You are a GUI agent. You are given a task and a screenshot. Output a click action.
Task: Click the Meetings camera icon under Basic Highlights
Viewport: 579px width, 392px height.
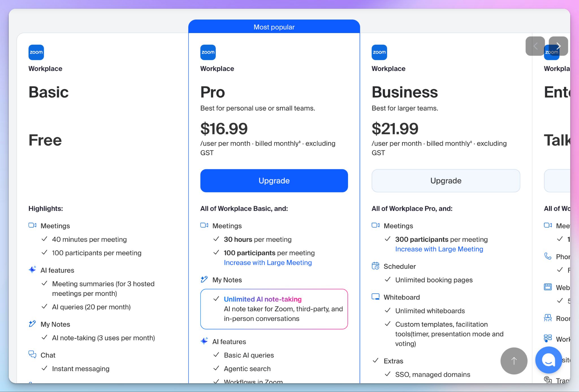coord(33,225)
